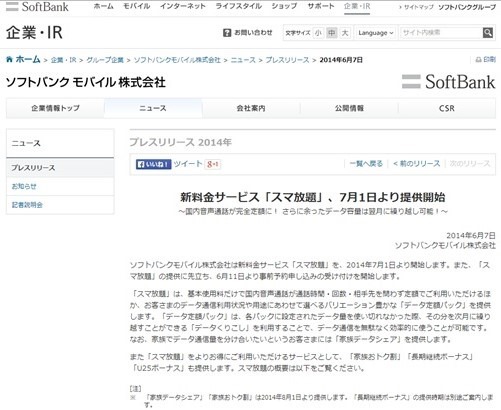501x410 pixels.
Task: Click the home icon in breadcrumb
Action: (9, 60)
